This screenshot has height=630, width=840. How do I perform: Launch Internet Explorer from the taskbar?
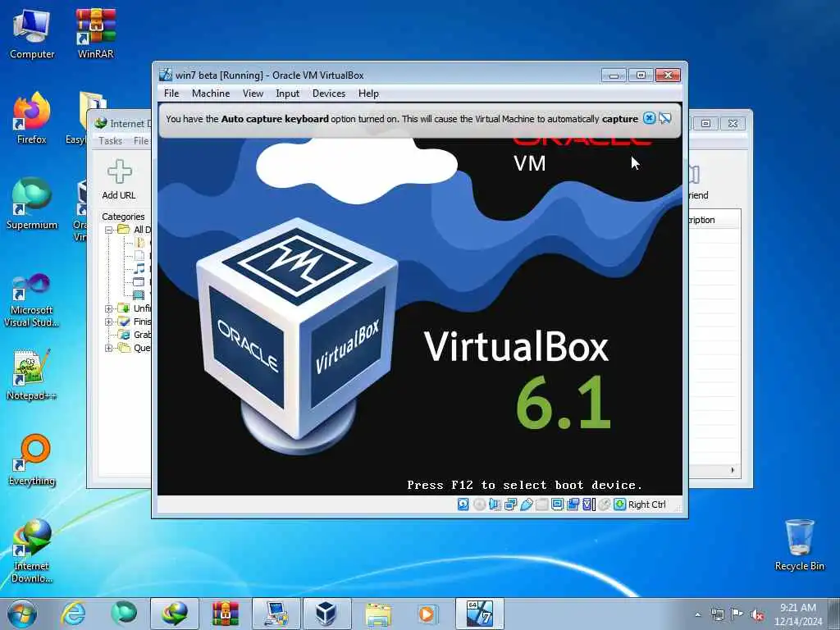pos(73,614)
